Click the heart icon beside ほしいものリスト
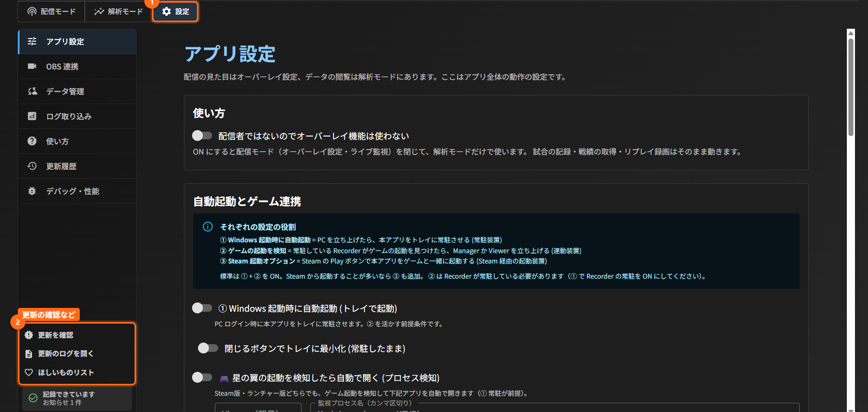 tap(29, 372)
